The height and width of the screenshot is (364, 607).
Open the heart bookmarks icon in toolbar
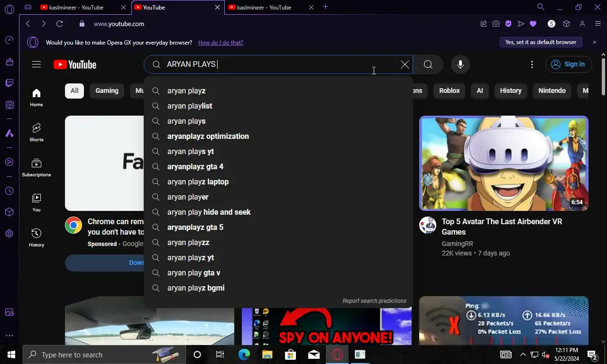(x=533, y=24)
